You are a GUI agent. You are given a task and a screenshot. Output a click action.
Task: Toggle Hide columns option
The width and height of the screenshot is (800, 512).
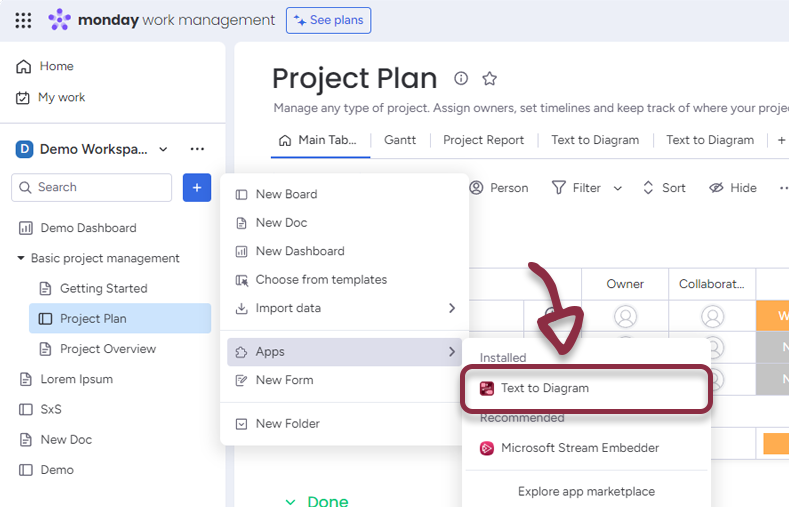[x=732, y=188]
